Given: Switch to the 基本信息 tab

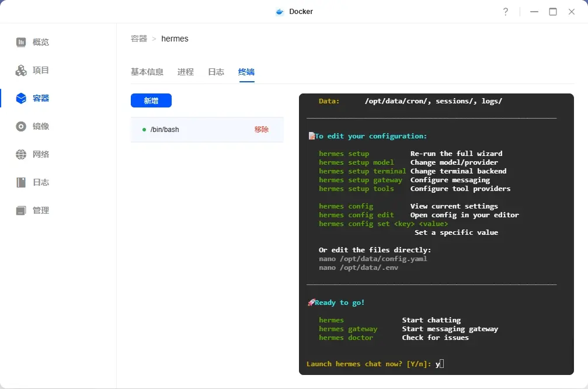Looking at the screenshot, I should click(147, 72).
